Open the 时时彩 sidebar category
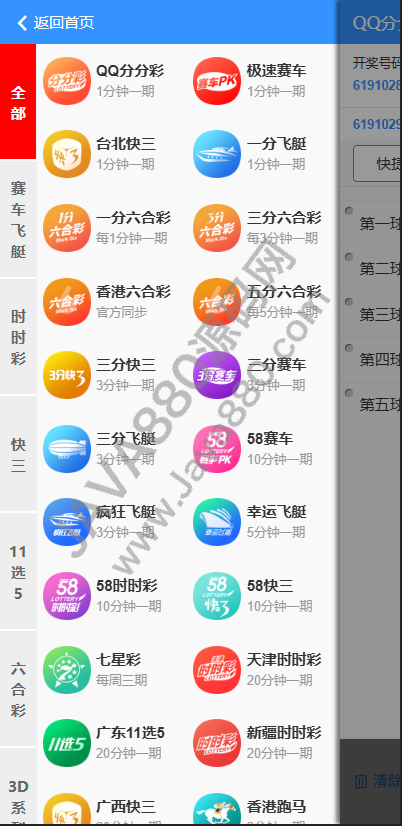402x826 pixels. pos(18,337)
